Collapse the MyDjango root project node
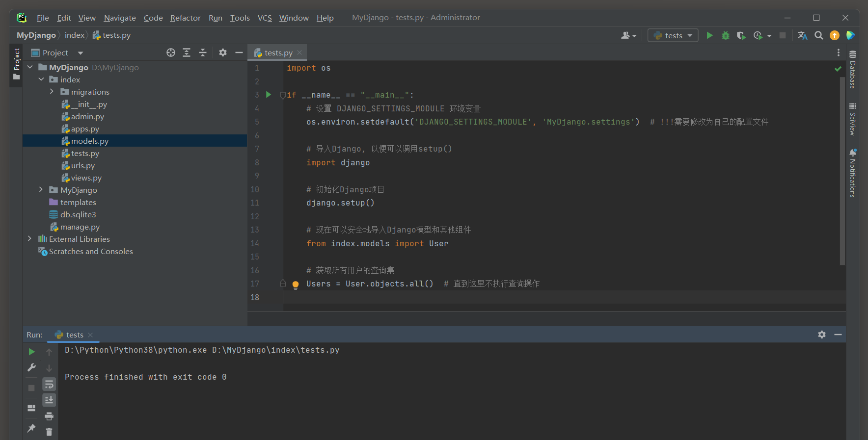Viewport: 868px width, 440px height. coord(30,67)
